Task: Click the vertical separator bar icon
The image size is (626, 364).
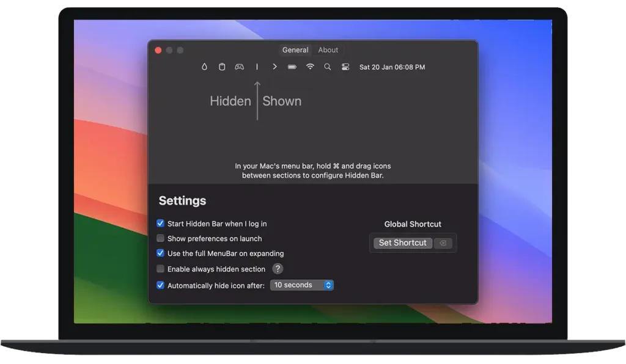Action: (x=257, y=67)
